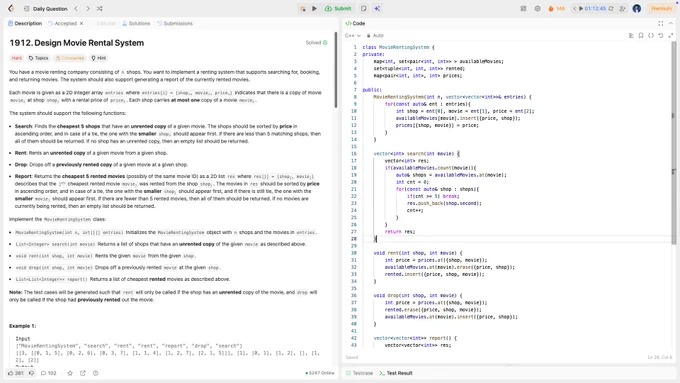Submit the solution
Image resolution: width=680 pixels, height=383 pixels.
338,9
